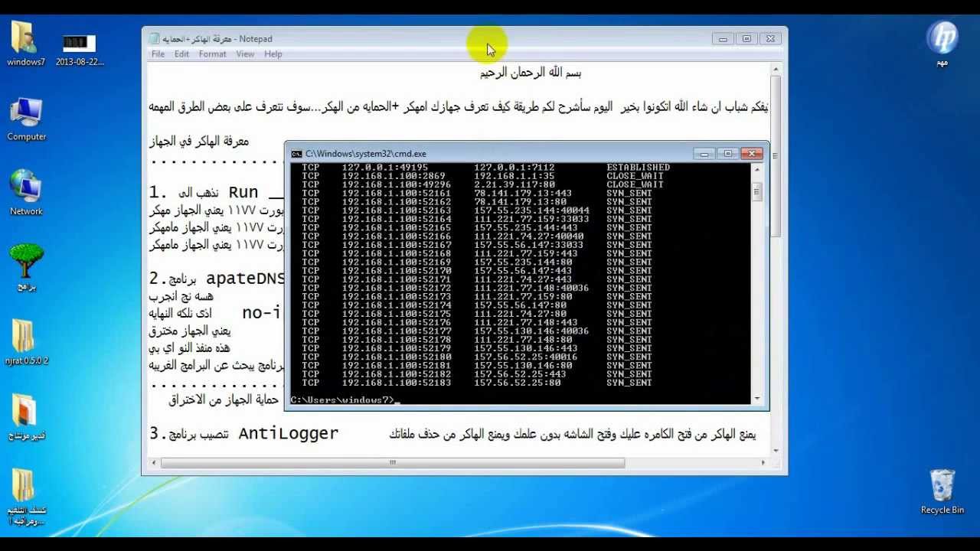The height and width of the screenshot is (551, 980).
Task: Click Notepad horizontal scrollbar left arrow
Action: 155,462
